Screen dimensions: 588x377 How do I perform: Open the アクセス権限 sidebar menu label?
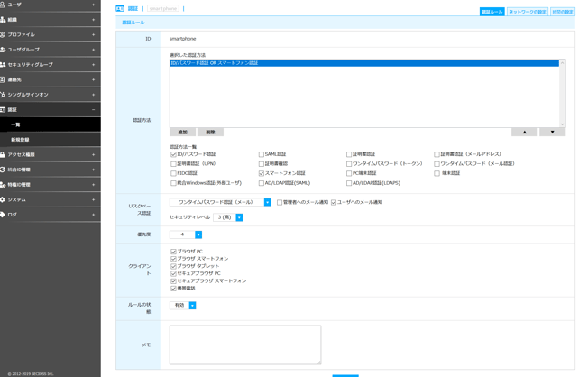pyautogui.click(x=22, y=154)
